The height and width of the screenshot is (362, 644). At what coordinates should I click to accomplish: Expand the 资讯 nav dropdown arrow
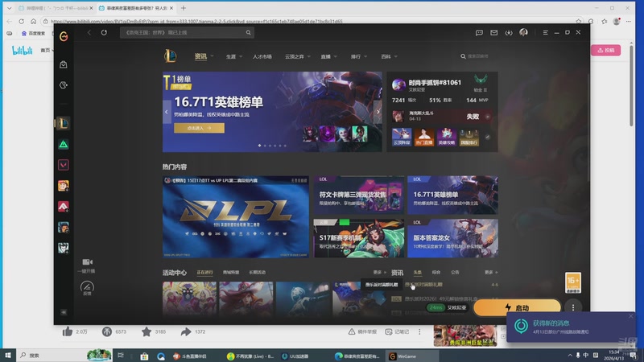(x=212, y=56)
